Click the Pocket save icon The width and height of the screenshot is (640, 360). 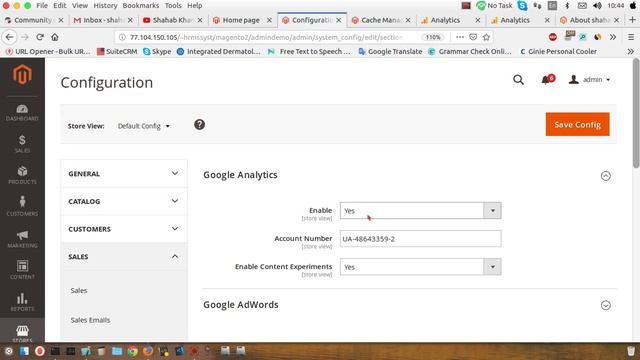(x=473, y=37)
